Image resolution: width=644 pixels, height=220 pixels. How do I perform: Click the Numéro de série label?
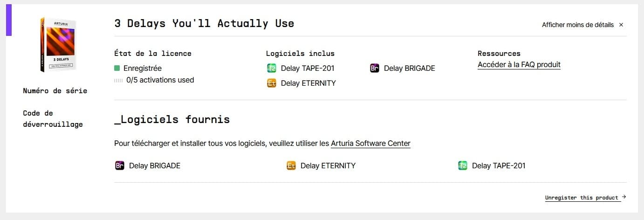[55, 91]
